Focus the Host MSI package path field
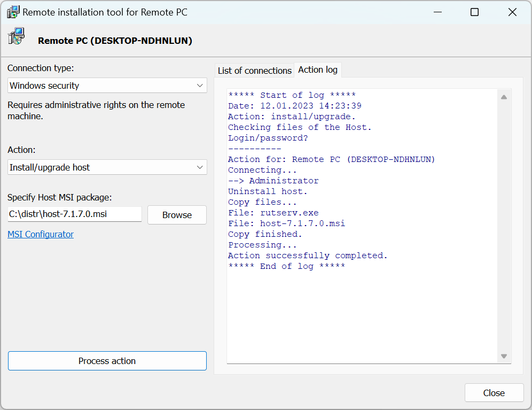Screen dimensions: 532x410 tap(75, 214)
